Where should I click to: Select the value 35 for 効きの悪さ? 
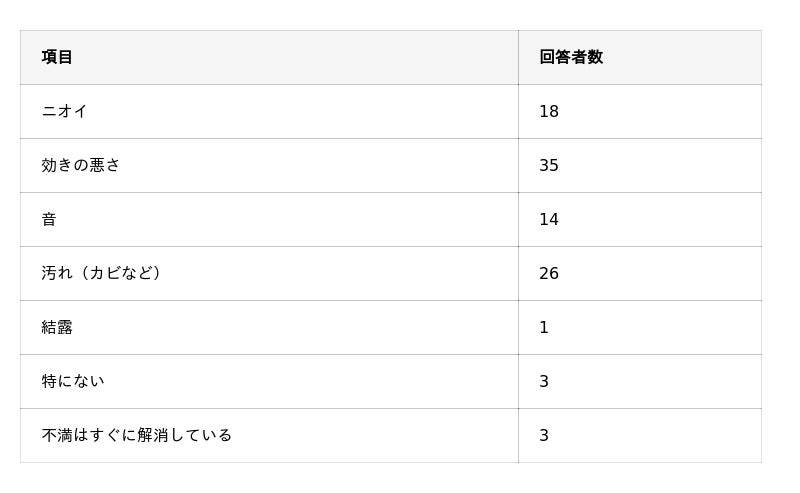pos(549,165)
